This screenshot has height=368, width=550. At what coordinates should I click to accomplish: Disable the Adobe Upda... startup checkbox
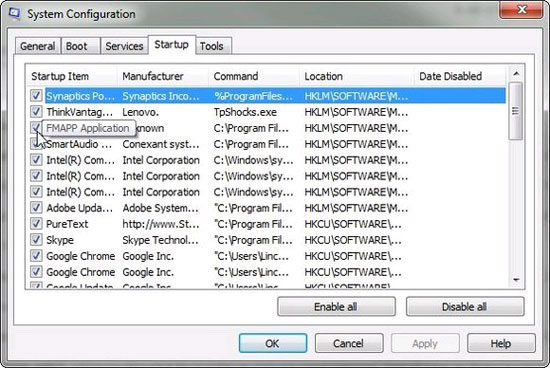[x=36, y=208]
